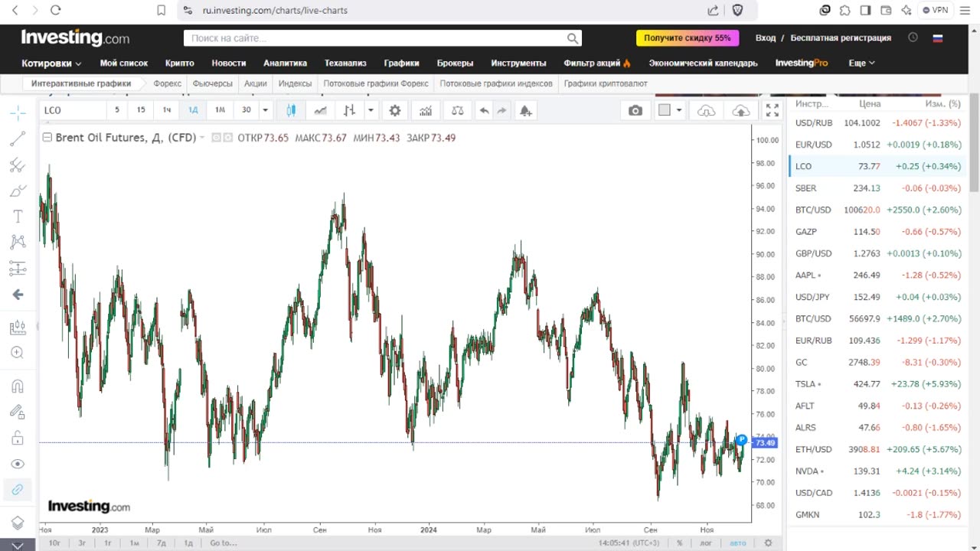Switch to Графики криптовалют tab
The height and width of the screenshot is (551, 980).
point(606,83)
